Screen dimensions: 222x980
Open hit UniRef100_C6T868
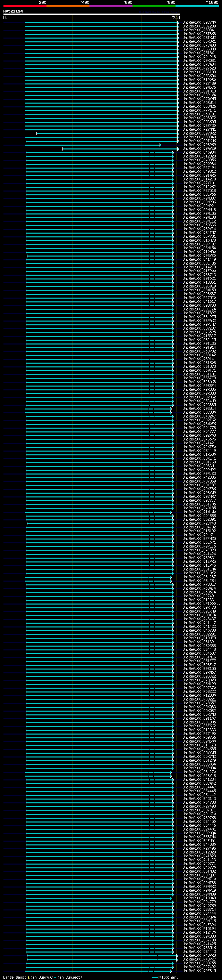[199, 34]
